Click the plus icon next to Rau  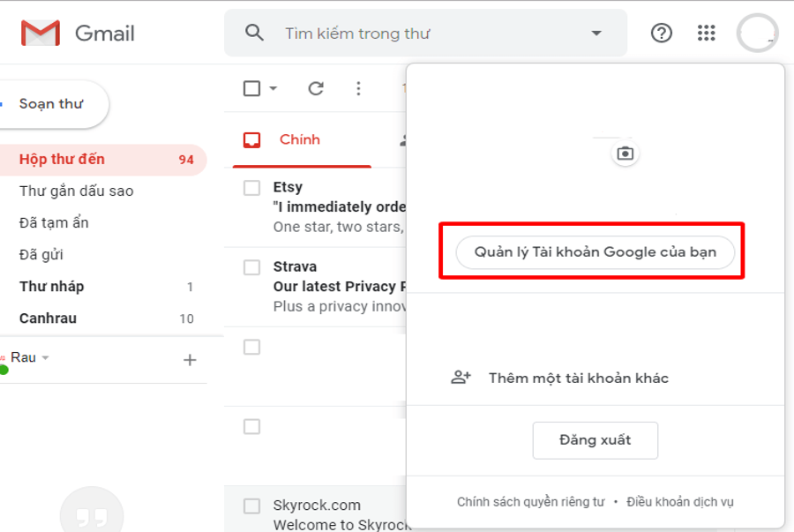tap(189, 360)
